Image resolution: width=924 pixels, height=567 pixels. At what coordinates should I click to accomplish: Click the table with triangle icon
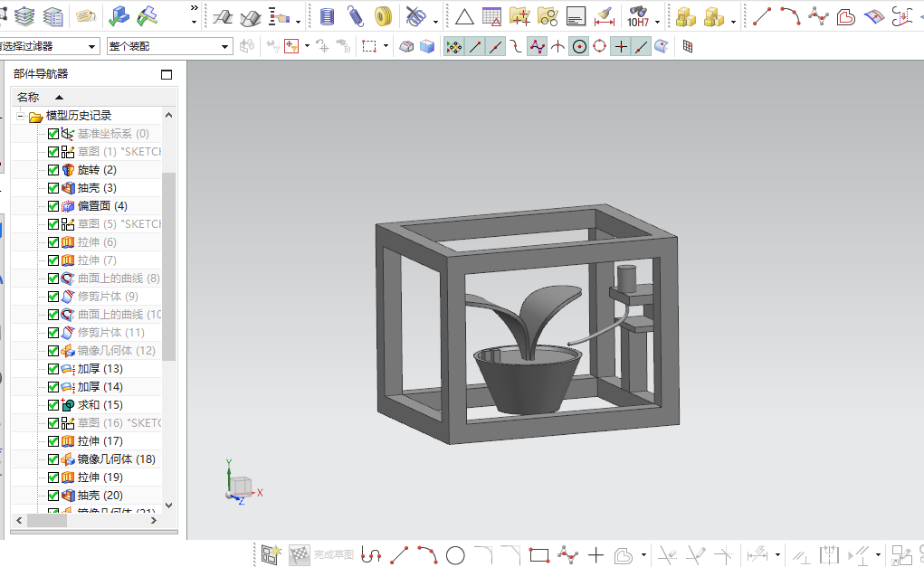(x=491, y=16)
